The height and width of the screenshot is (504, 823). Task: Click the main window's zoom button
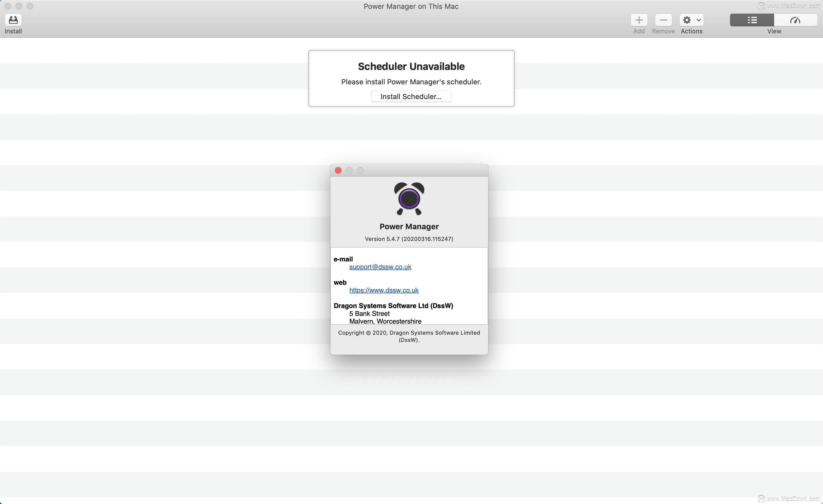(30, 6)
